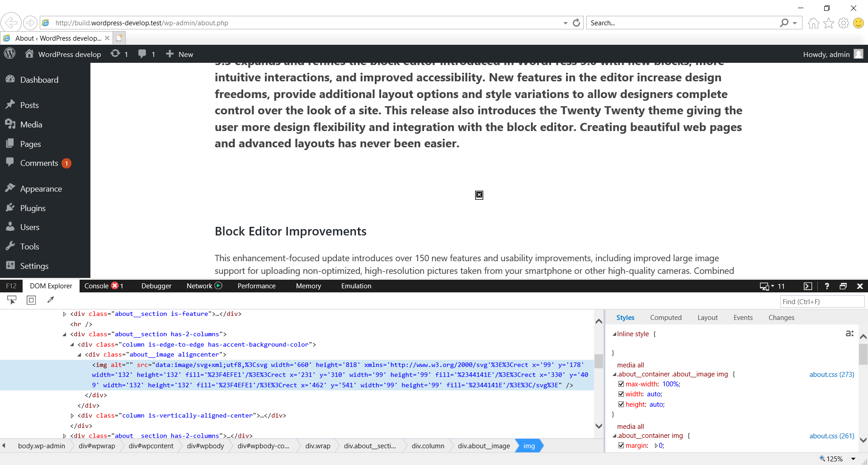Image resolution: width=868 pixels, height=465 pixels.
Task: Open the Performance tab
Action: (x=256, y=286)
